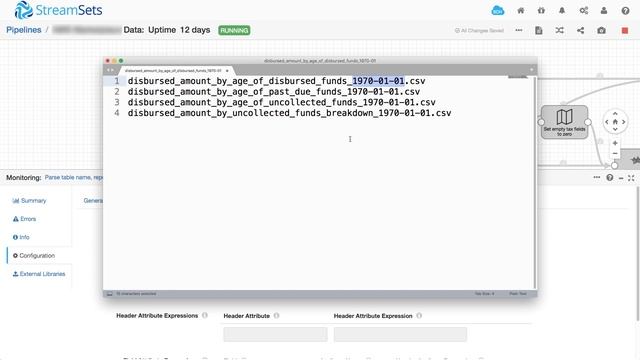Viewport: 640px width, 360px height.
Task: Click line 1 disbursed_funds filename text
Action: (x=276, y=81)
